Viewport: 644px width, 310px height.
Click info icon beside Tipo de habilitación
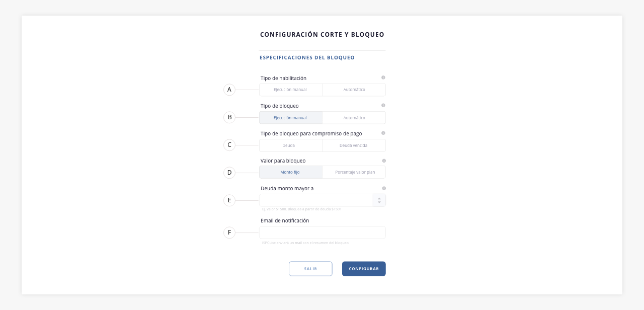pyautogui.click(x=383, y=77)
